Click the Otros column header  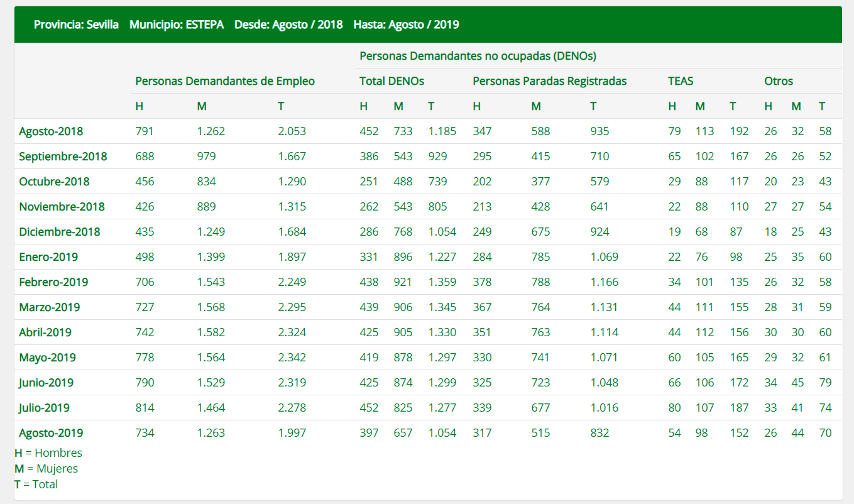pos(779,81)
